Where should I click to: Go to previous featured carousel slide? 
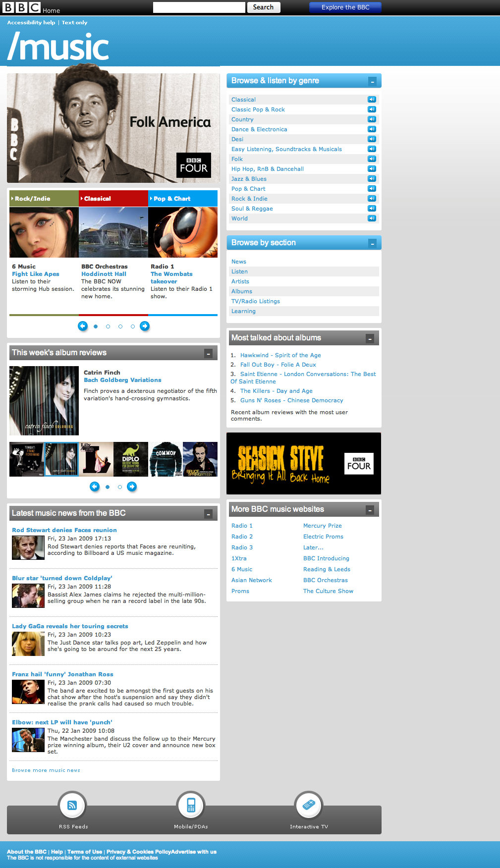point(83,326)
